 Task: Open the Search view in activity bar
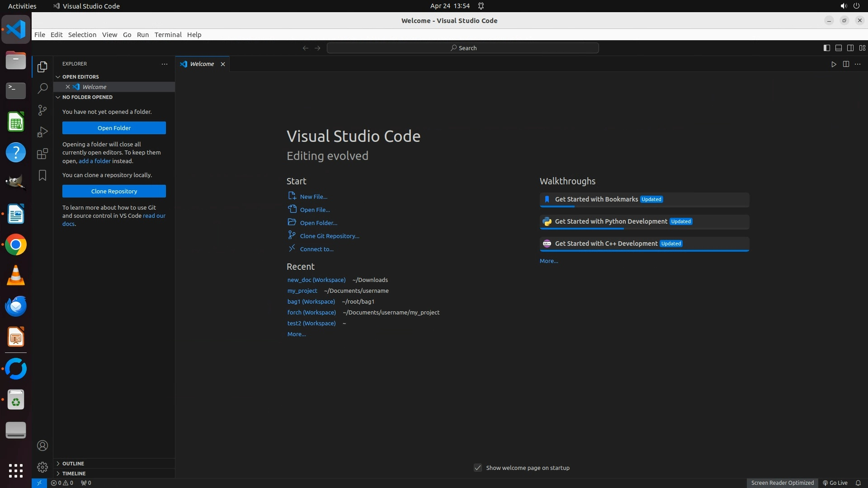pos(42,89)
